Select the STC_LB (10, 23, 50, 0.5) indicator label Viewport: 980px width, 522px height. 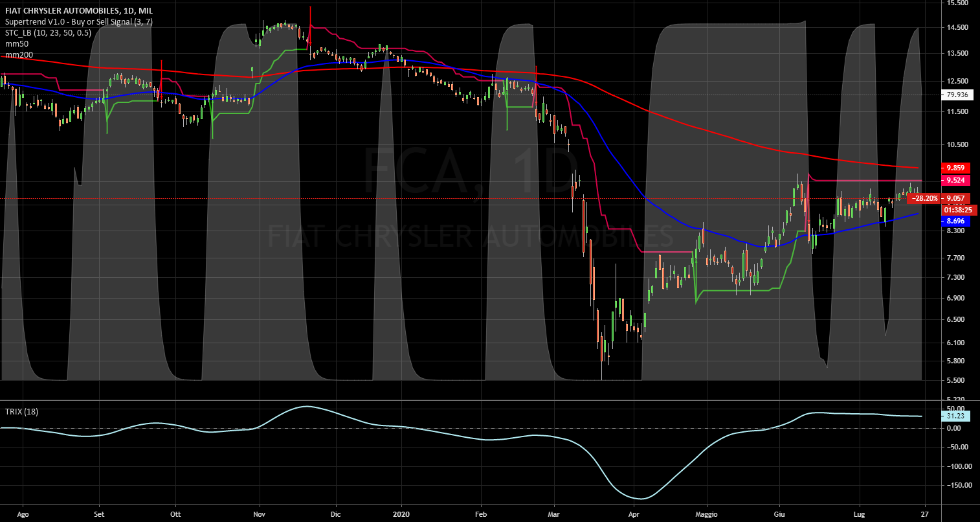(x=49, y=33)
